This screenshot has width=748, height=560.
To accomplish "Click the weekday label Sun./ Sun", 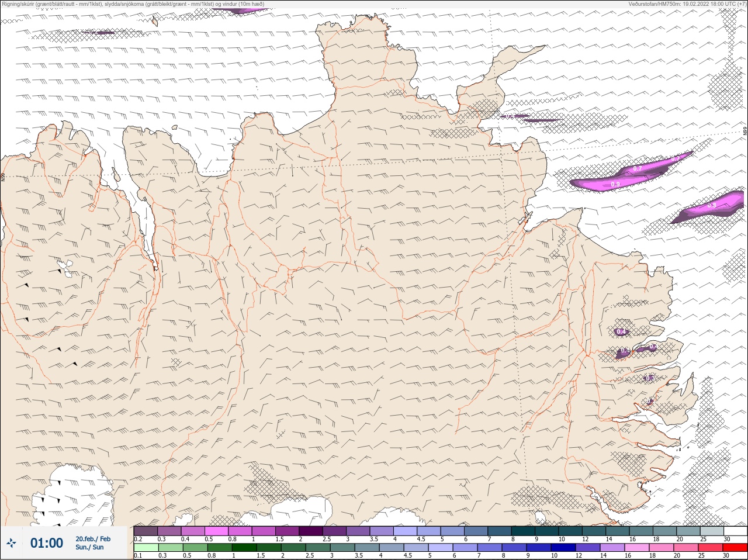I will pyautogui.click(x=90, y=547).
